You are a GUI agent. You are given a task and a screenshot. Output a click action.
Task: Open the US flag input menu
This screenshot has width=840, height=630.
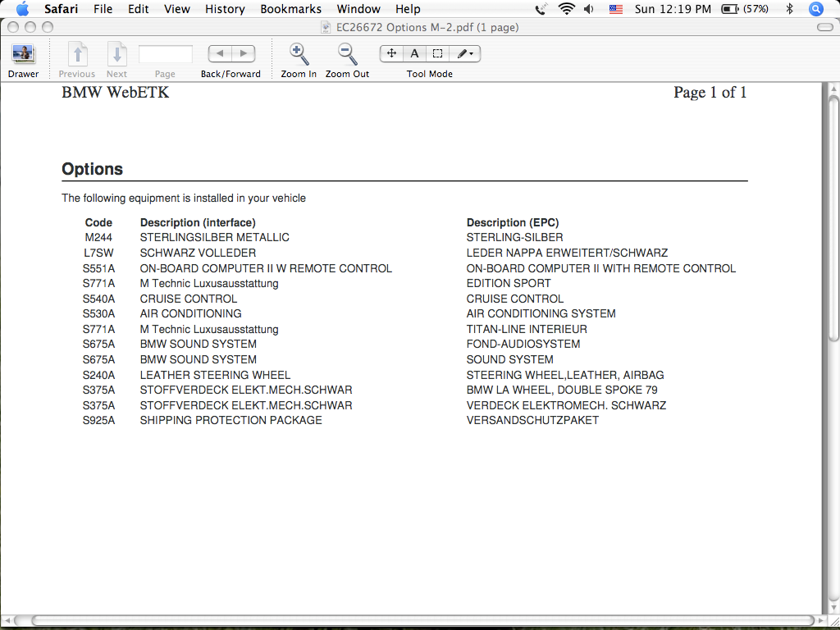pyautogui.click(x=616, y=9)
